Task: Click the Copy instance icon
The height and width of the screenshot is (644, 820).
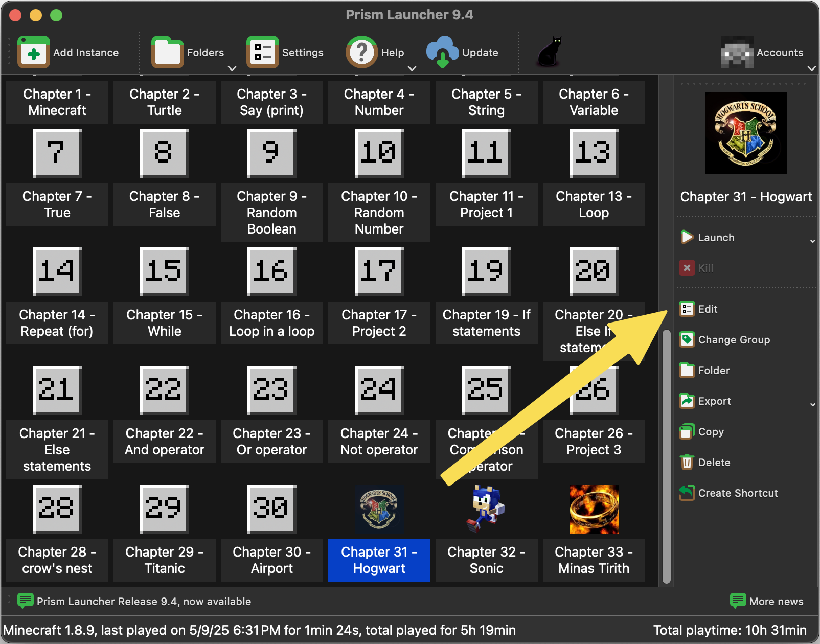Action: [x=687, y=432]
